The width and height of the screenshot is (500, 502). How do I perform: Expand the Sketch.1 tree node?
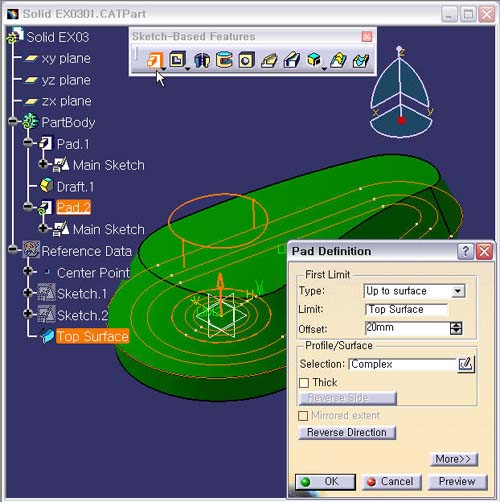28,293
